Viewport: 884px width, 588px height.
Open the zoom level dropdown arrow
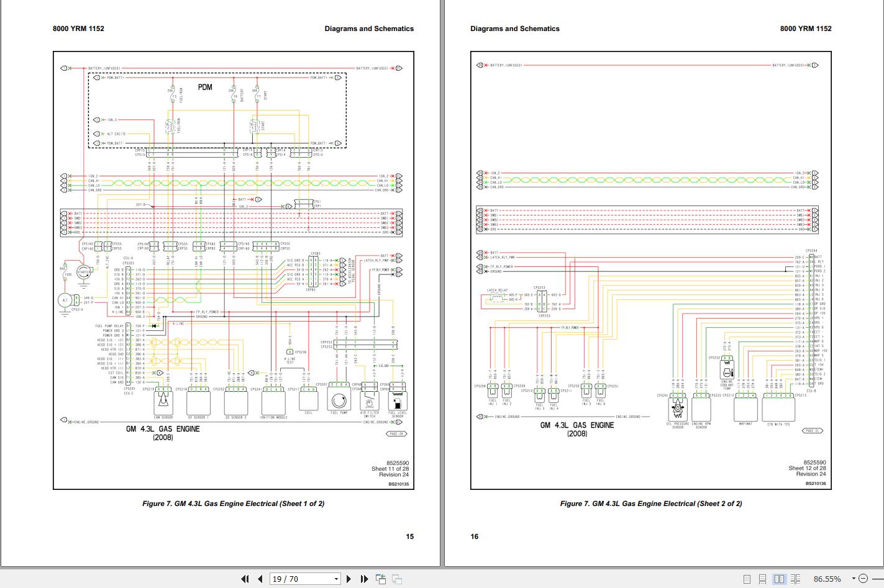click(854, 579)
